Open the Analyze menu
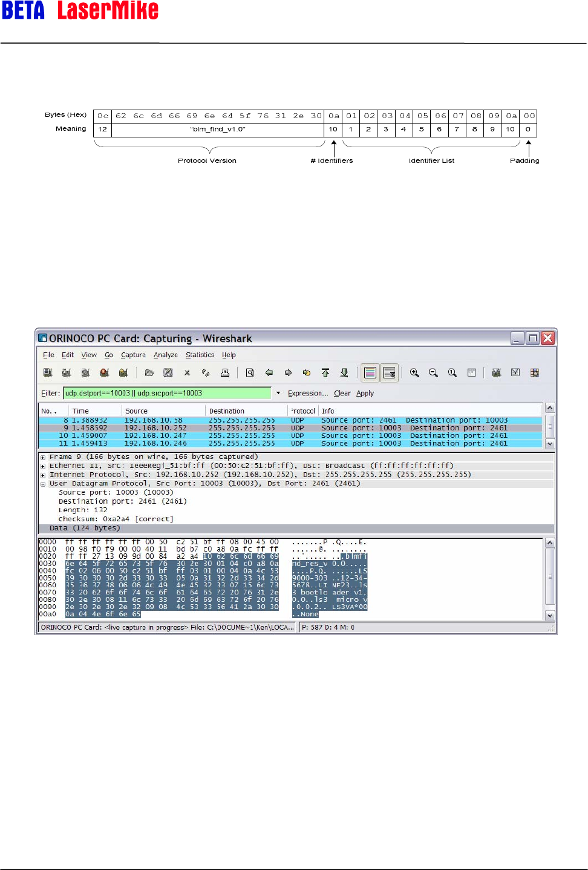Screen dimensions: 588x870 pyautogui.click(x=166, y=355)
